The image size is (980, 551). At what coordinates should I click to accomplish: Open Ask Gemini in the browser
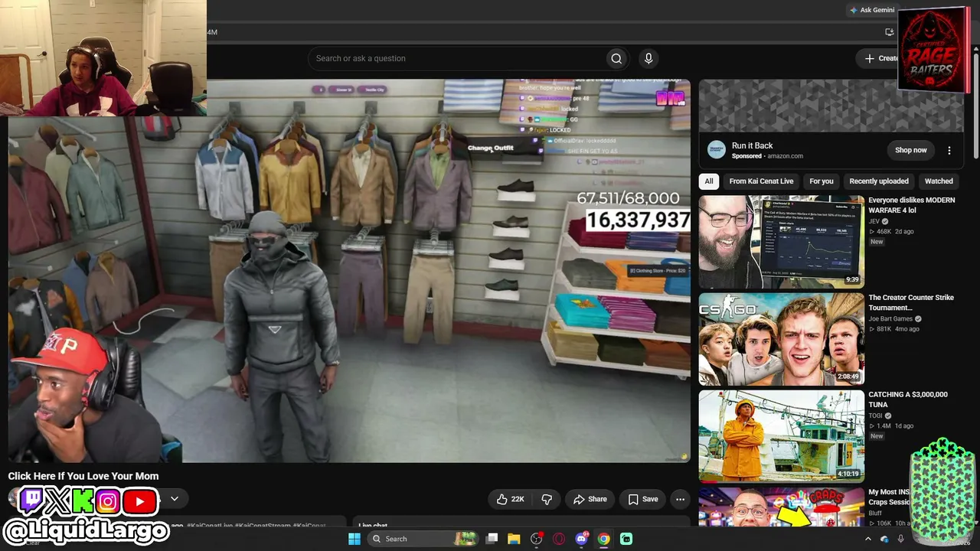[x=872, y=10]
